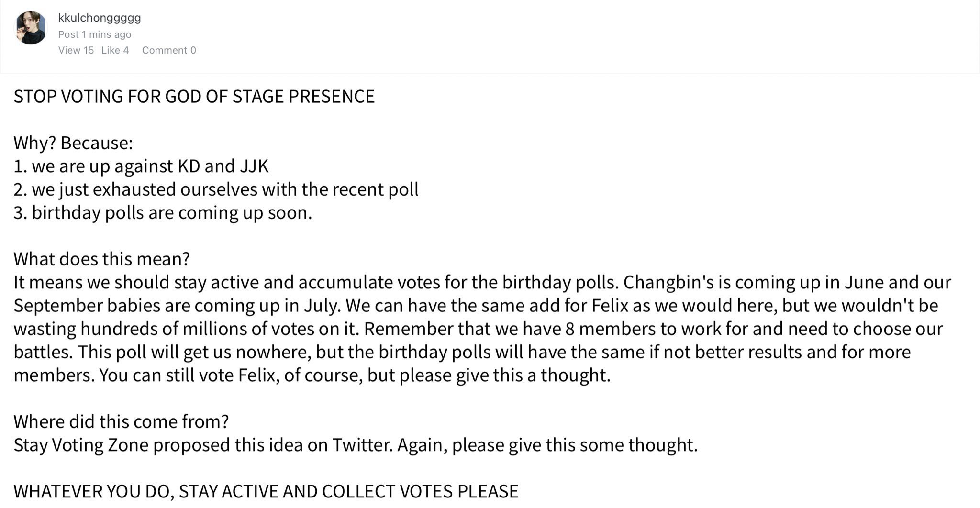Click the 'Where did this come from?' line
980x508 pixels.
click(x=121, y=422)
